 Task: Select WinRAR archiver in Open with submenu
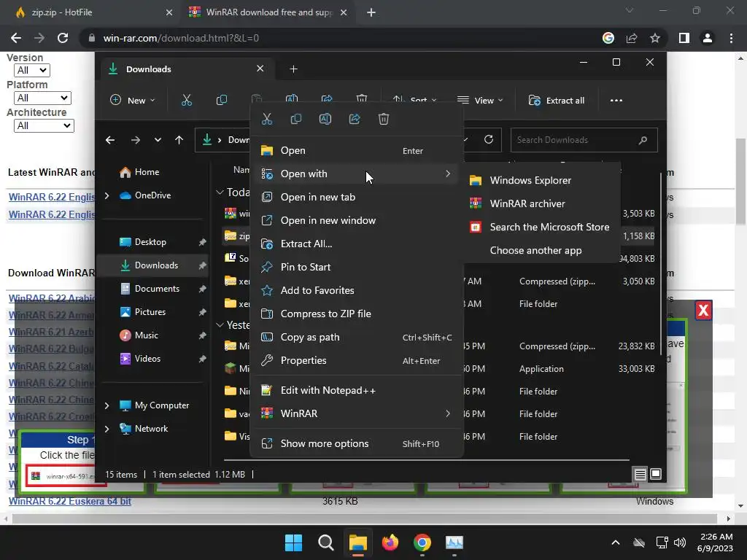[x=542, y=204]
